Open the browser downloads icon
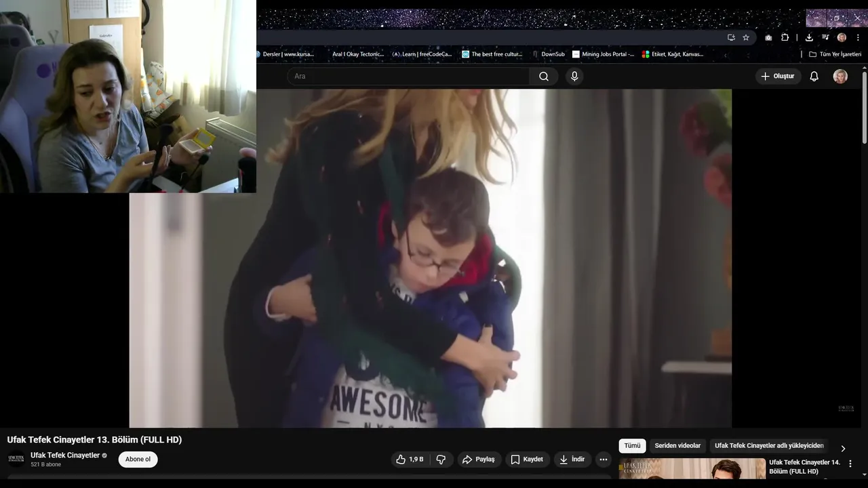The height and width of the screenshot is (488, 868). (x=809, y=37)
